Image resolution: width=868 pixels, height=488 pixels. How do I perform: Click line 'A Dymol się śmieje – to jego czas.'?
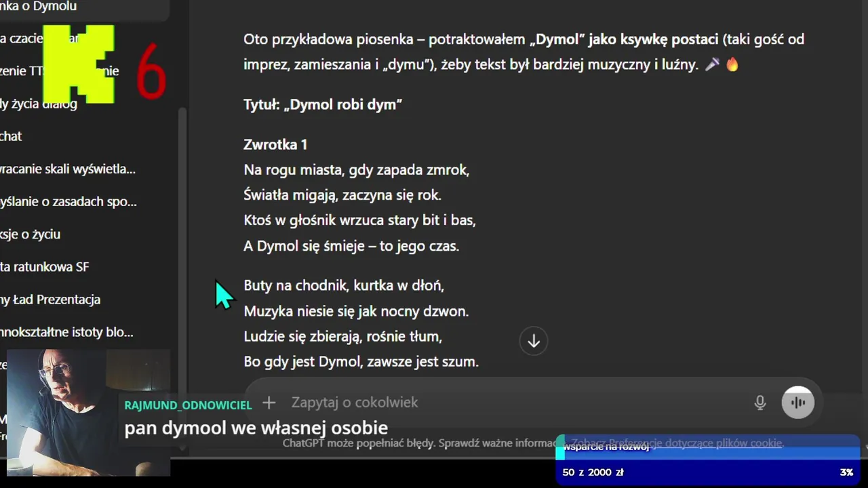click(351, 247)
